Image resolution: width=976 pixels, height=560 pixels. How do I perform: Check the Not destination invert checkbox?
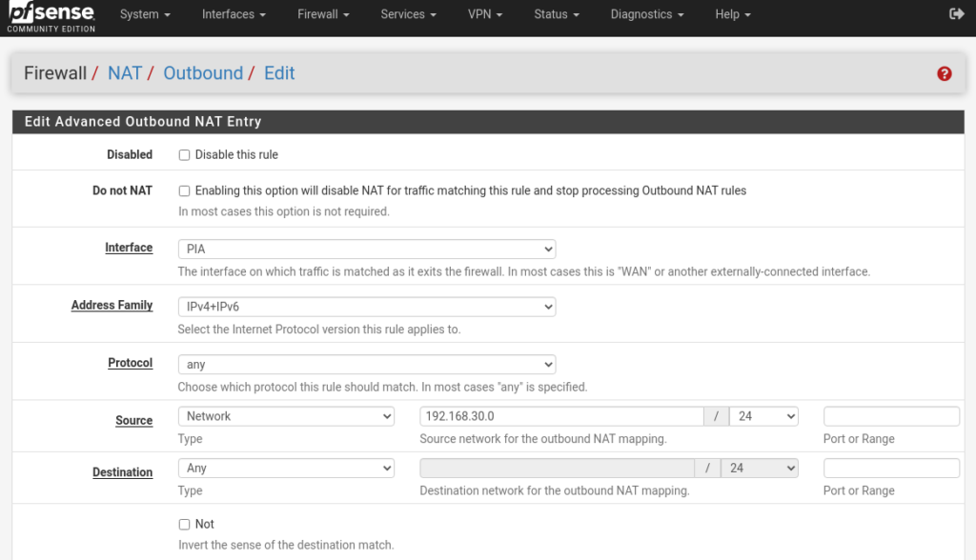(x=185, y=524)
